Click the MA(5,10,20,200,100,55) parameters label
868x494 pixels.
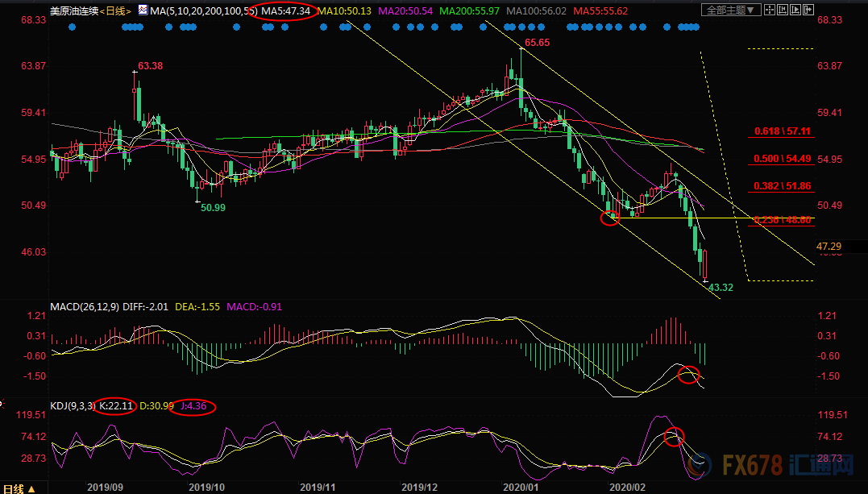(x=201, y=10)
